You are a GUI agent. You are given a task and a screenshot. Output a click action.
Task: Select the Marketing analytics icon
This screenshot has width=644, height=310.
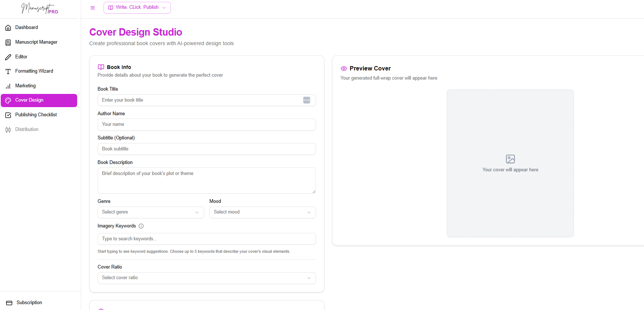point(8,85)
